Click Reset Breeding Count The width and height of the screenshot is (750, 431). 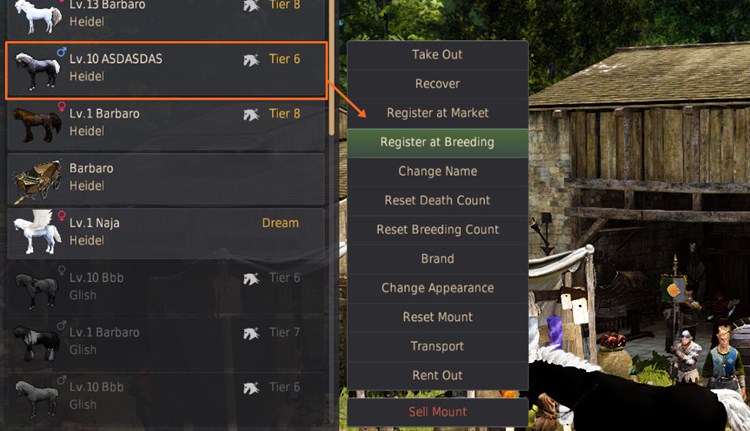(x=437, y=230)
